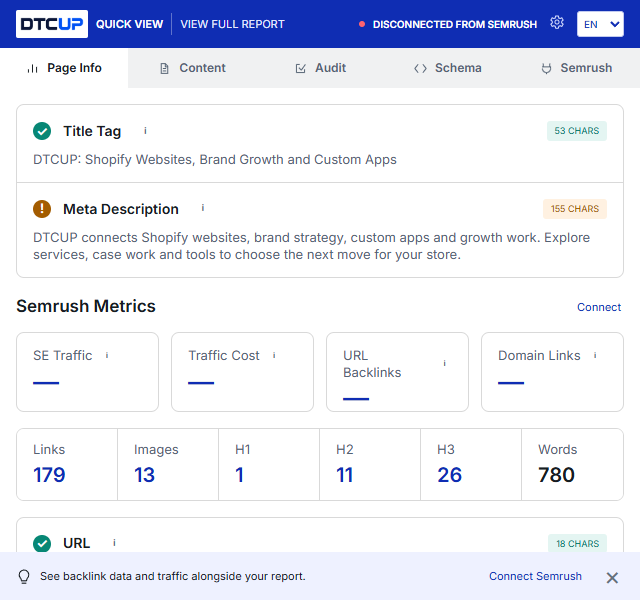Click the Images count 13
Image resolution: width=640 pixels, height=600 pixels.
(144, 475)
